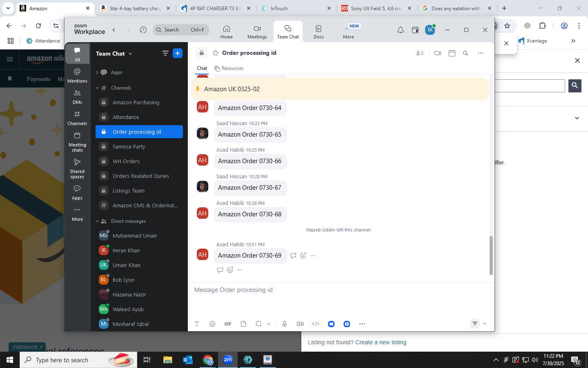
Task: Click the screenshot capture icon
Action: pos(258,324)
